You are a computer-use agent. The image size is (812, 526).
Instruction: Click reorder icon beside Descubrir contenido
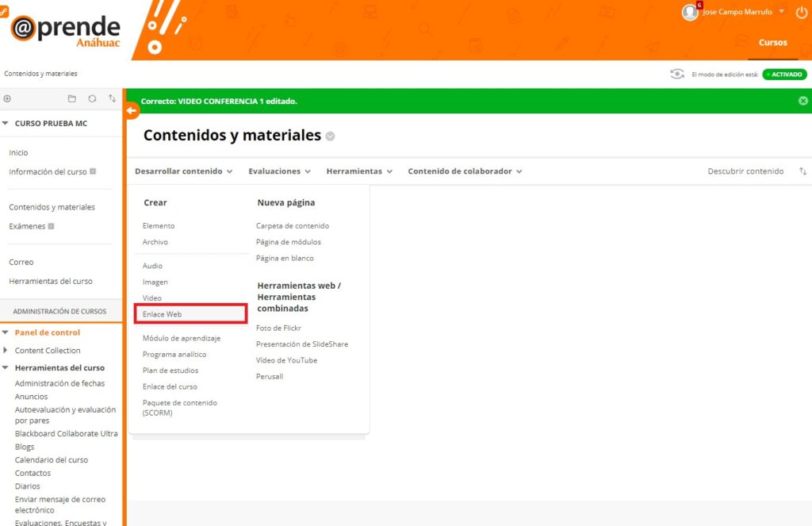click(x=802, y=171)
